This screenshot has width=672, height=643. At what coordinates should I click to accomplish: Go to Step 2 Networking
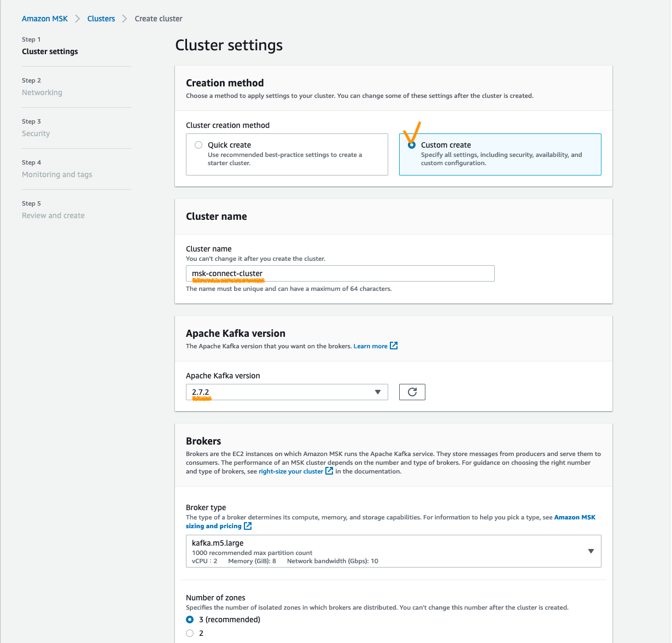pyautogui.click(x=42, y=92)
